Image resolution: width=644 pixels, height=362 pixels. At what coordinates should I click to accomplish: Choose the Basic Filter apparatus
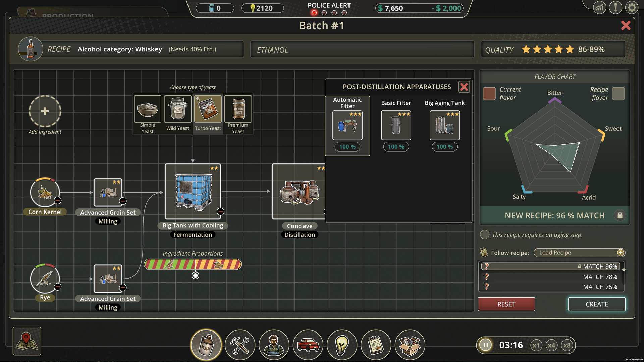pyautogui.click(x=396, y=125)
